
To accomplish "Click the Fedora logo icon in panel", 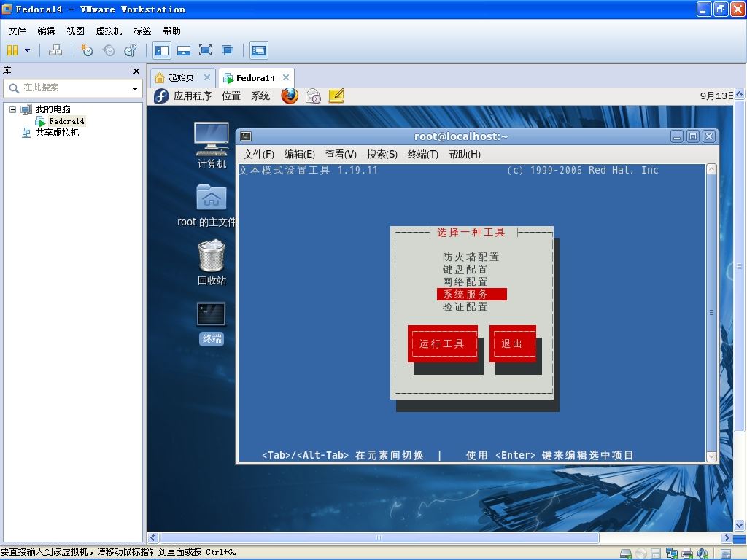I will (x=161, y=96).
